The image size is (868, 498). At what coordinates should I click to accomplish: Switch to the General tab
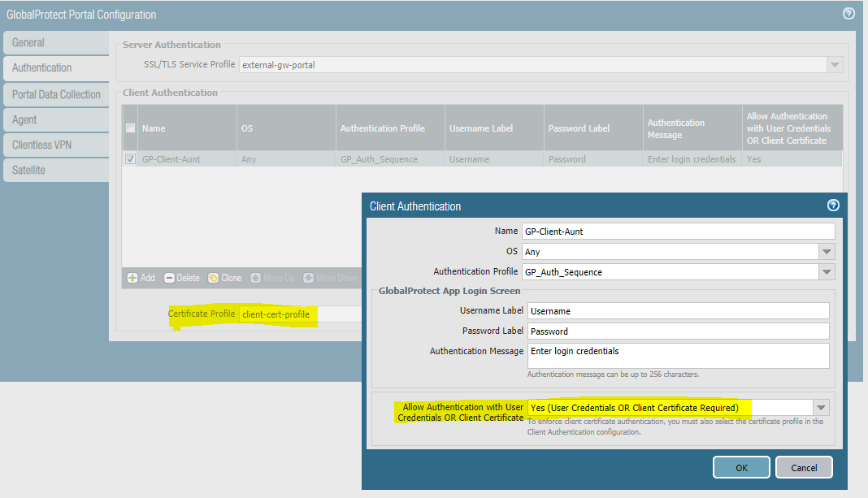pos(55,43)
